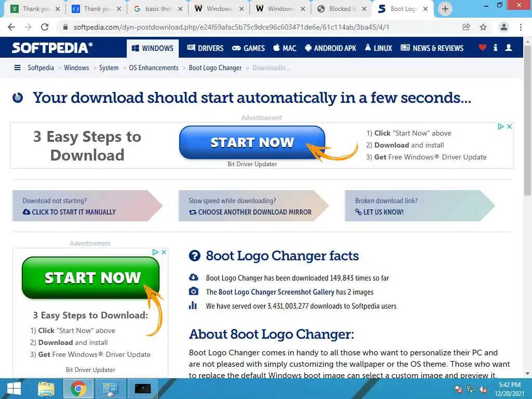Screen dimensions: 532x399
Task: Click AdChoices icon on left sidebar ad
Action: (155, 252)
